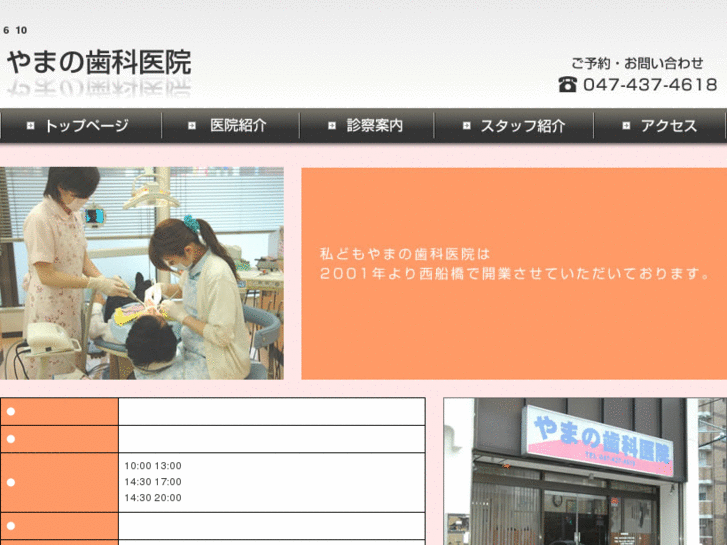Click the orange banner with 2001年より西船橋 text
The height and width of the screenshot is (545, 727).
coord(514,274)
